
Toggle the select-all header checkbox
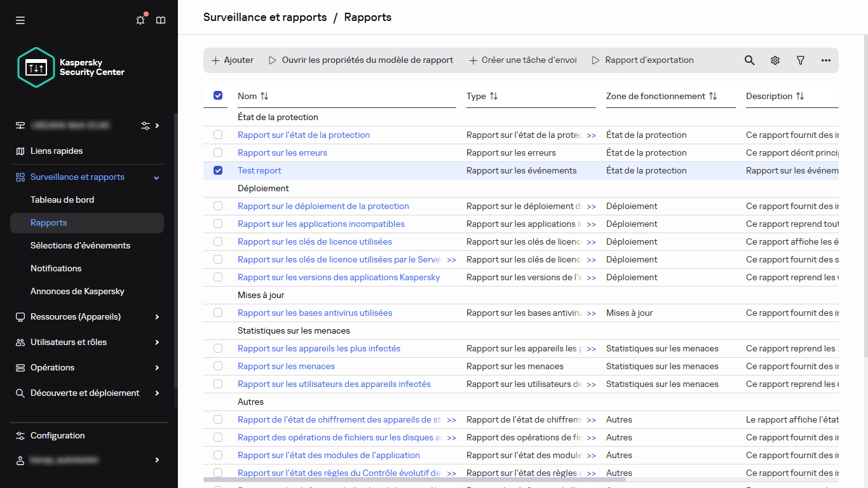(218, 95)
